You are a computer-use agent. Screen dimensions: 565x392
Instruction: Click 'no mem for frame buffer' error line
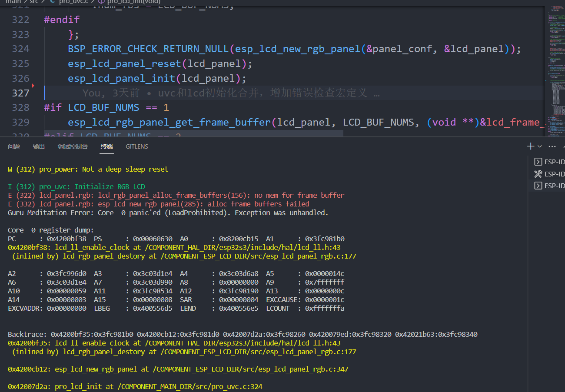302,195
